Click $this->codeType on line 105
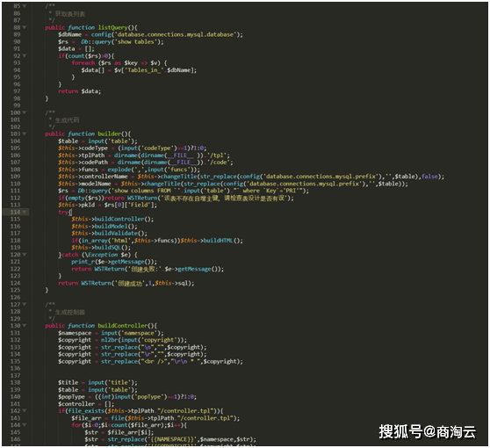The height and width of the screenshot is (448, 490). tap(83, 148)
